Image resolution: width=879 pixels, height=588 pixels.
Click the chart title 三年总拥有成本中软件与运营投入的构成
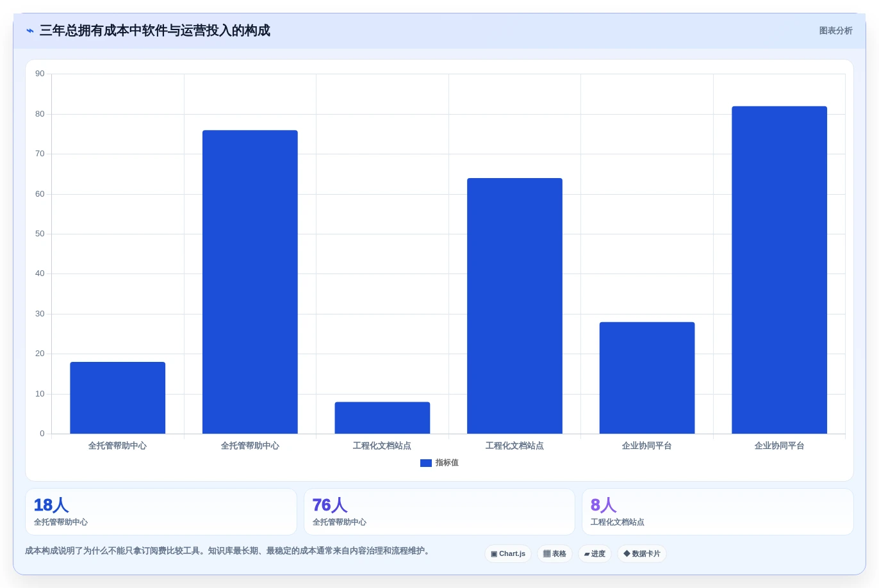tap(155, 31)
